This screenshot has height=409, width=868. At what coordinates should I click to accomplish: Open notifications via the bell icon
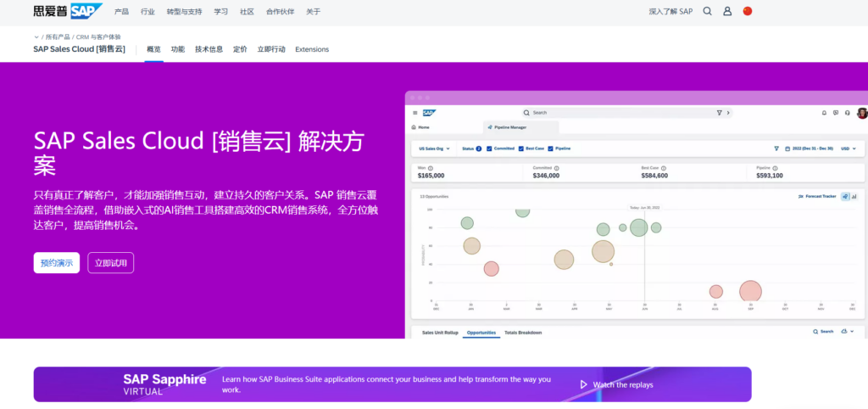point(824,113)
